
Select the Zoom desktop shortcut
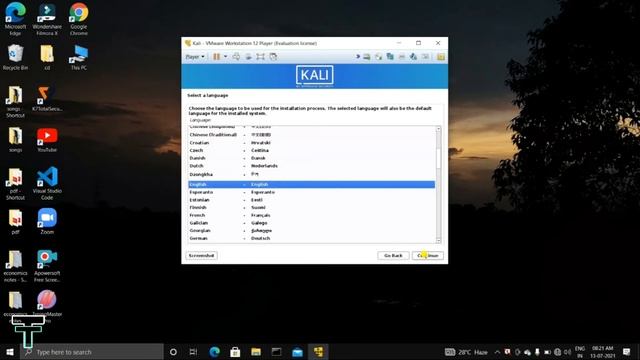(47, 221)
